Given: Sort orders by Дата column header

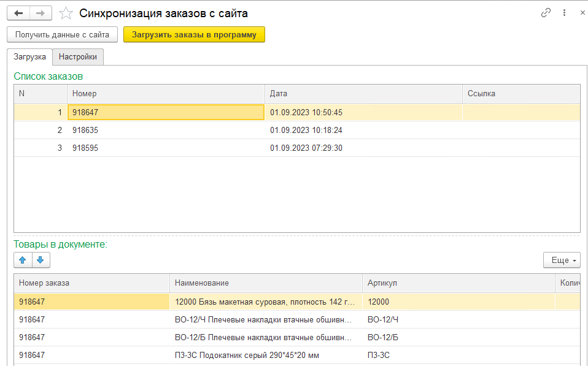Looking at the screenshot, I should (363, 94).
